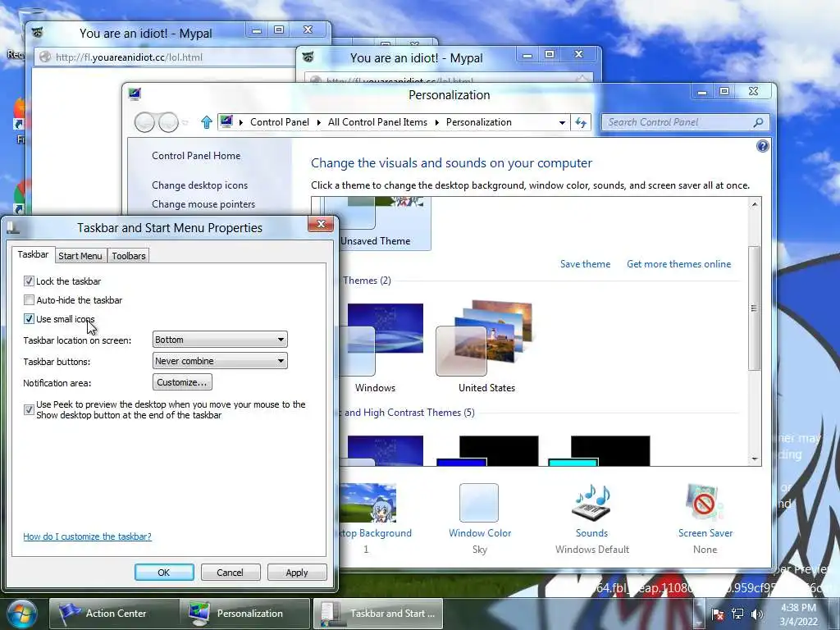Click the Show desktop button at the taskbar end
The image size is (840, 630).
pyautogui.click(x=834, y=614)
